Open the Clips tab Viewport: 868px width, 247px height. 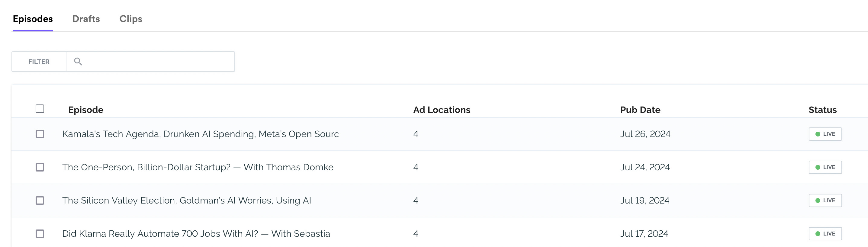point(131,19)
